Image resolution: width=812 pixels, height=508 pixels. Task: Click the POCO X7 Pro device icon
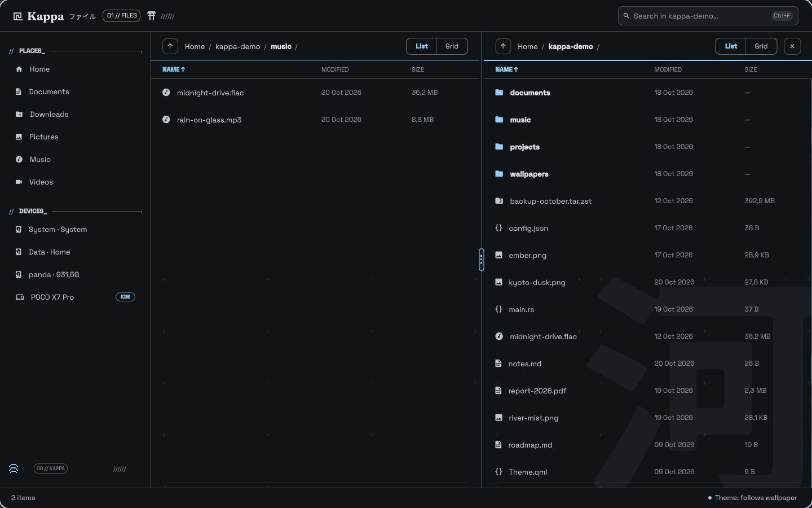coord(20,297)
